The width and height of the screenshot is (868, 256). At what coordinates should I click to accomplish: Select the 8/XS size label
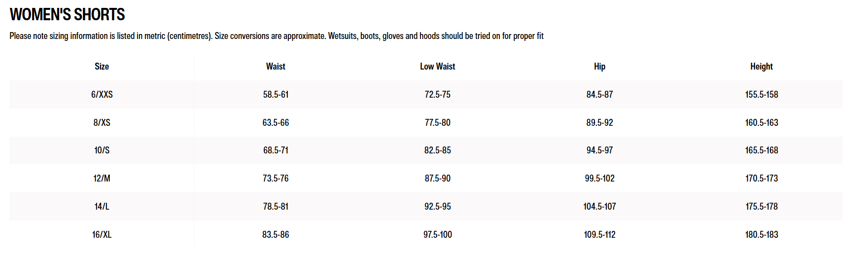coord(102,122)
